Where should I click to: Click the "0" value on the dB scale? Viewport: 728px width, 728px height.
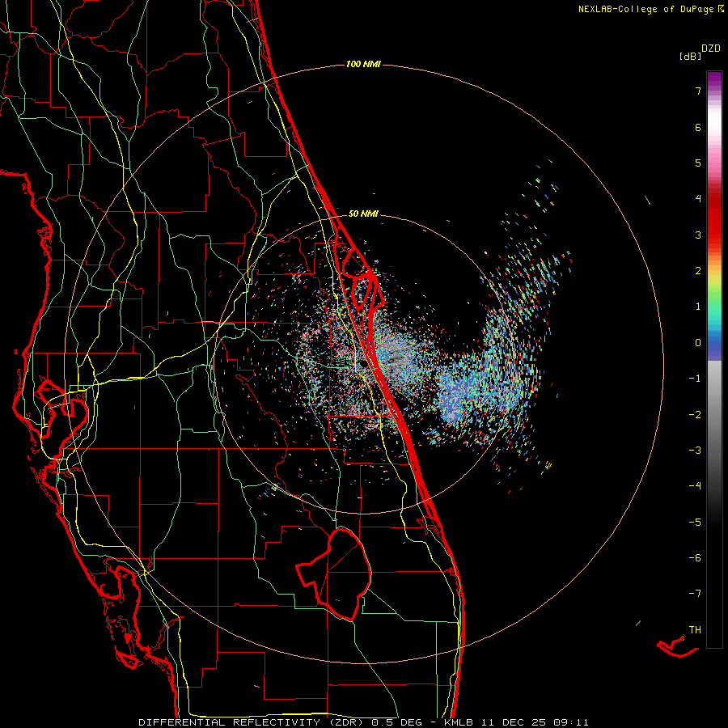click(698, 343)
